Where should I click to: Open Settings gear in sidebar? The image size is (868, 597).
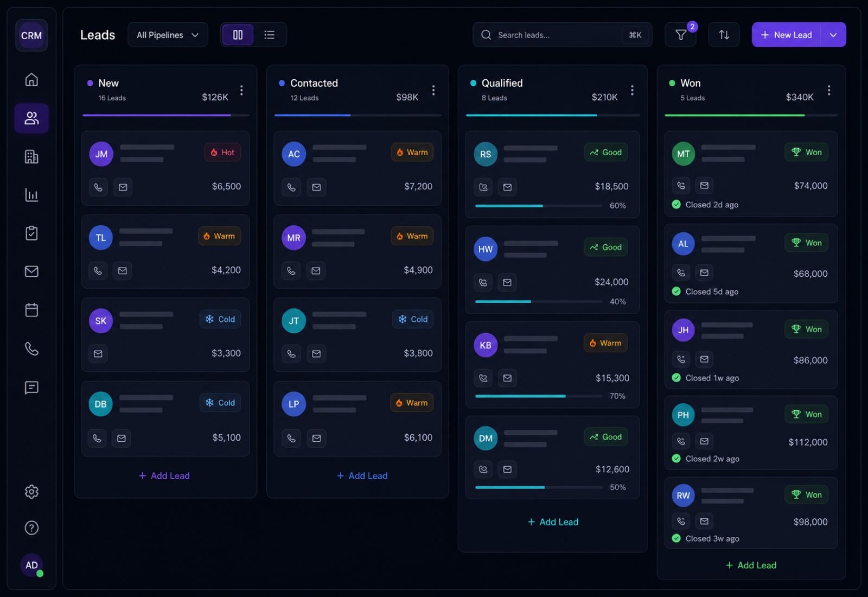31,492
